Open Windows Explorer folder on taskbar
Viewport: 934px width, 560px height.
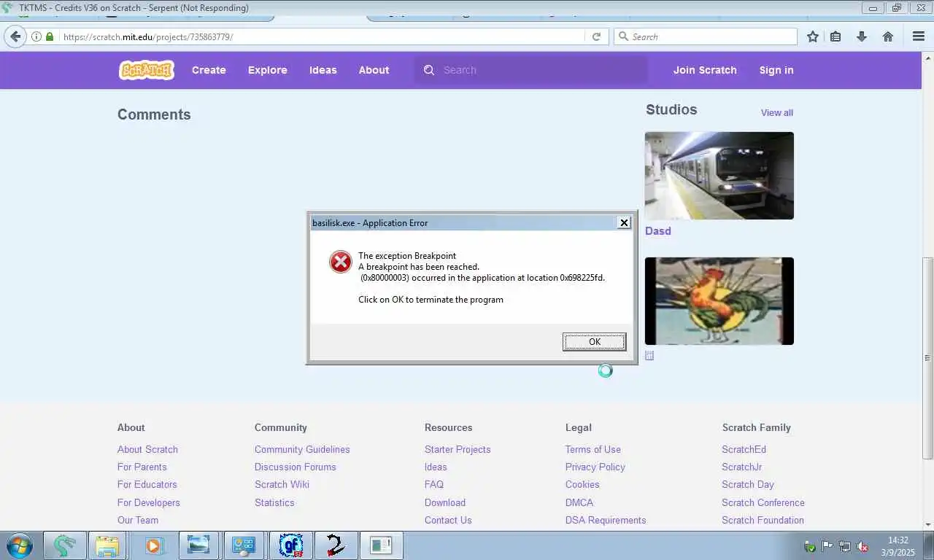[x=107, y=545]
